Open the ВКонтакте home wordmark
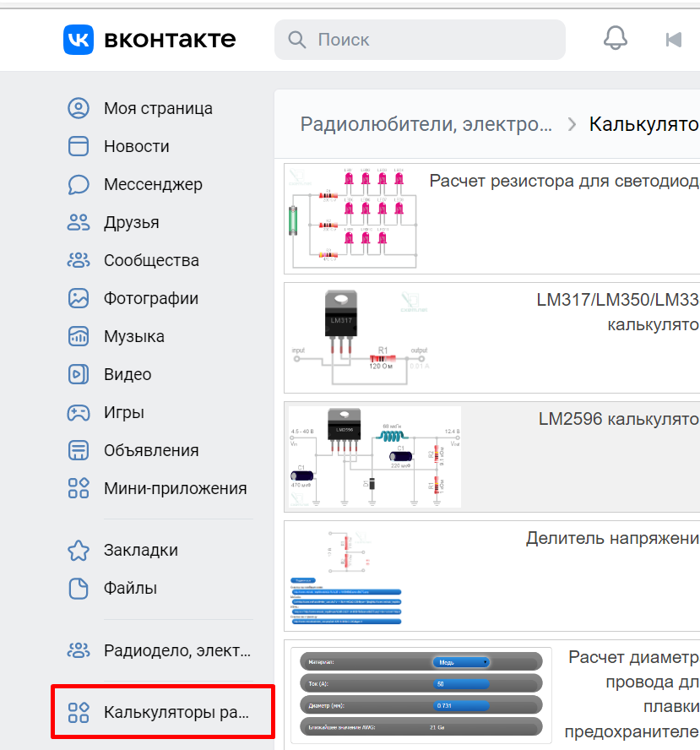 tap(170, 40)
